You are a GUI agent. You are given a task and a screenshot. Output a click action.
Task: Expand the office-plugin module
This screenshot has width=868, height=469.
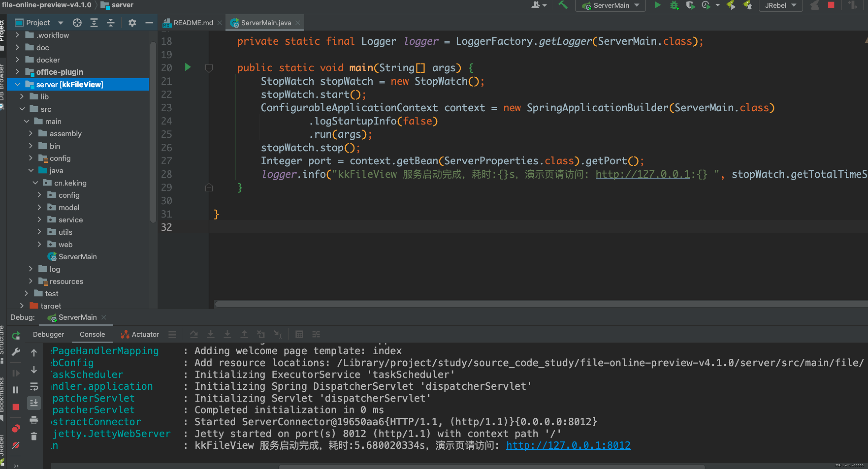(x=17, y=72)
